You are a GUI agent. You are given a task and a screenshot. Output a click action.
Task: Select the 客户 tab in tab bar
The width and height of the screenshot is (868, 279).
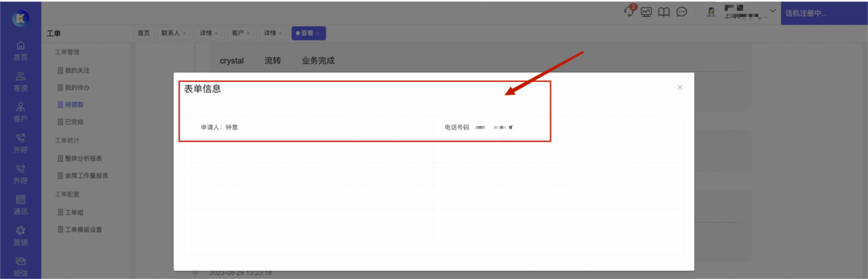click(237, 33)
